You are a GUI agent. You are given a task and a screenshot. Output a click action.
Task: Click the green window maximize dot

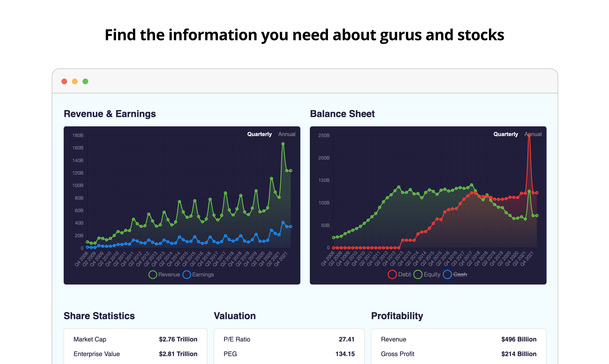coord(86,81)
